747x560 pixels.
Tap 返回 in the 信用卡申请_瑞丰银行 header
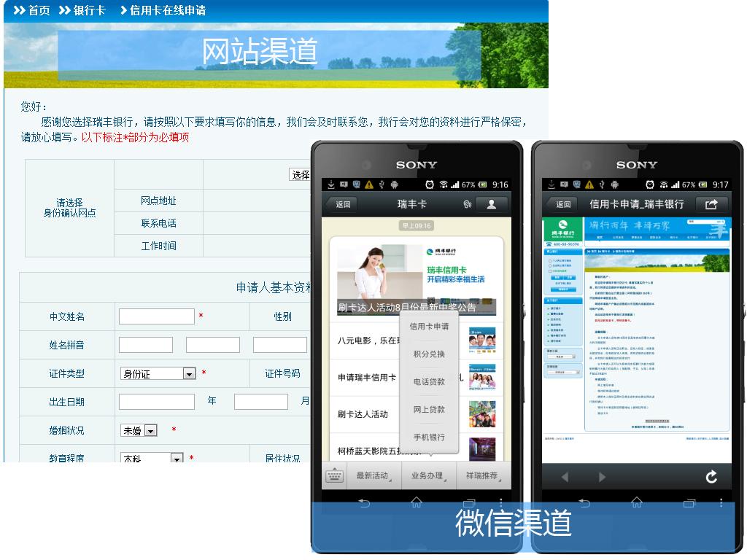(x=562, y=204)
